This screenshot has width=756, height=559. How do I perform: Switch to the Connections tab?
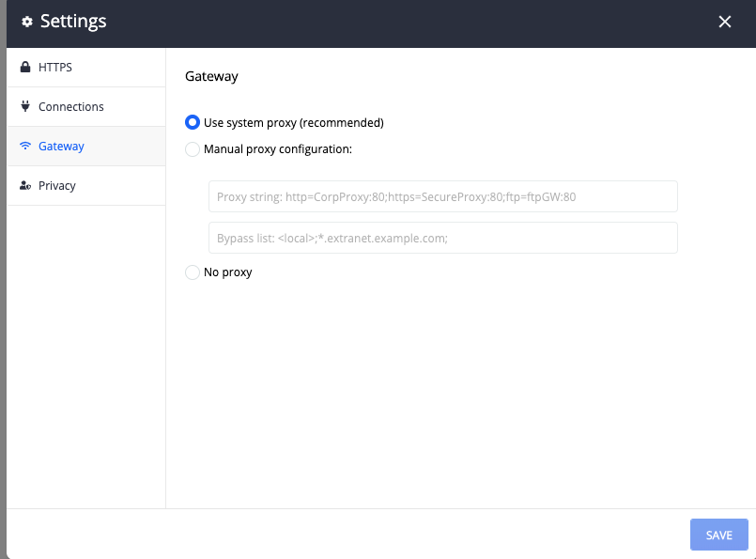point(71,107)
